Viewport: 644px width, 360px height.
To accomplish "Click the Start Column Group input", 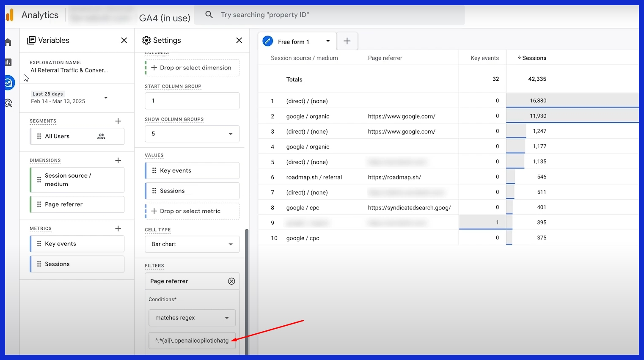I will [192, 101].
